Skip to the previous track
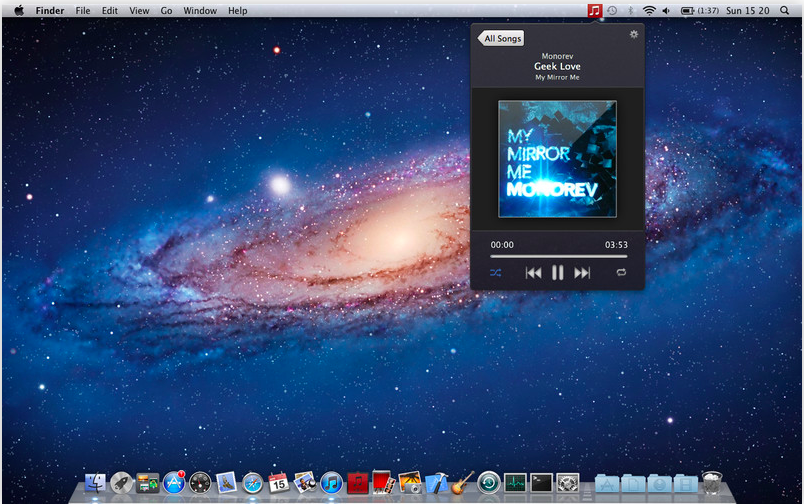The image size is (804, 504). point(533,273)
